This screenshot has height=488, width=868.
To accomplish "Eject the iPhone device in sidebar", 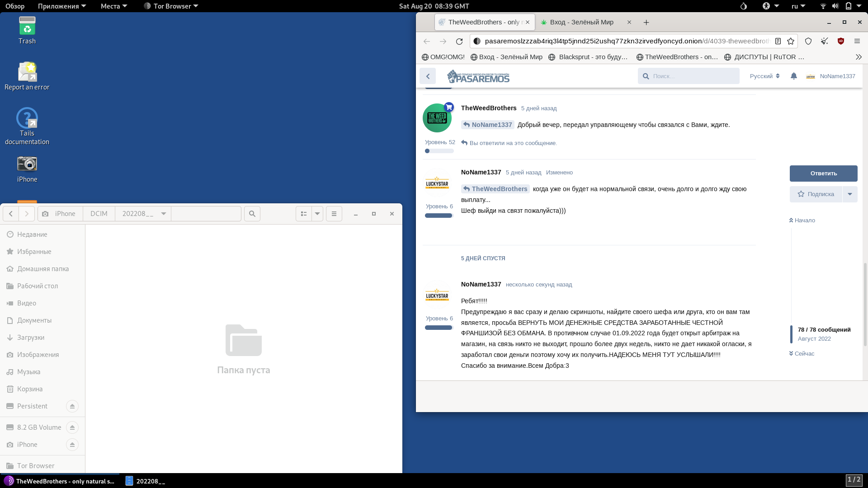I will coord(72,445).
